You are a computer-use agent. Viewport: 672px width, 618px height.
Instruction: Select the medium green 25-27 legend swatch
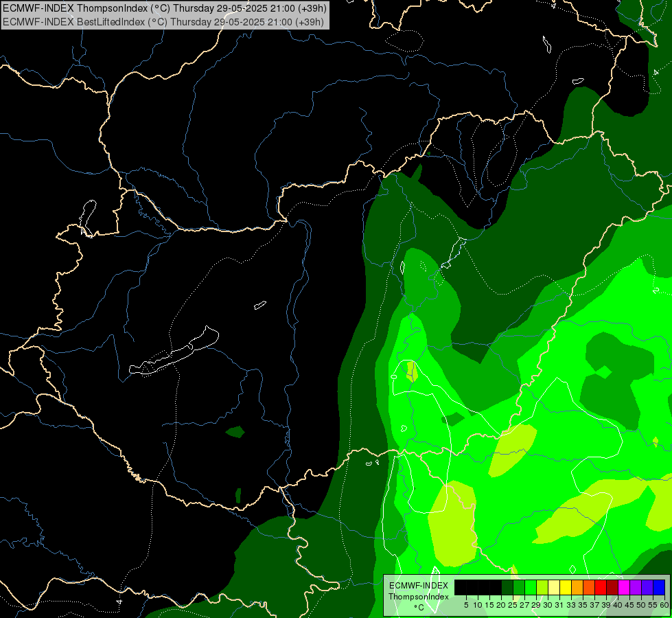pos(519,587)
